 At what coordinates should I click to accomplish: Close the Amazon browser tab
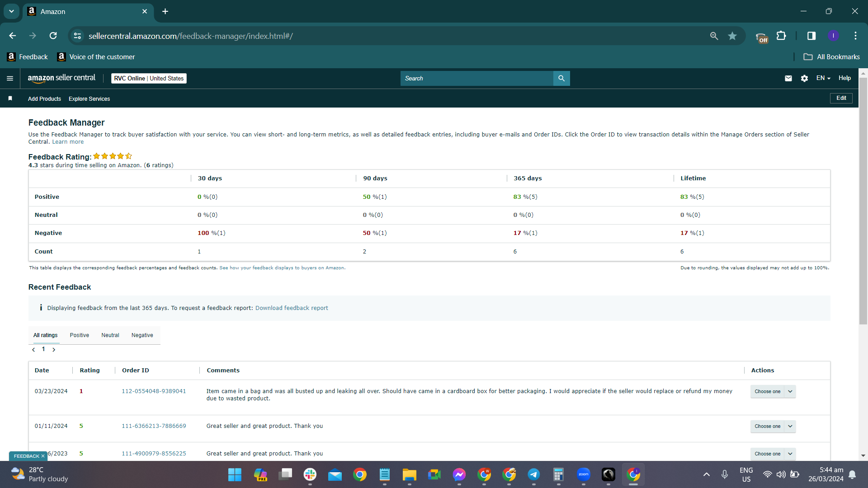coord(145,11)
